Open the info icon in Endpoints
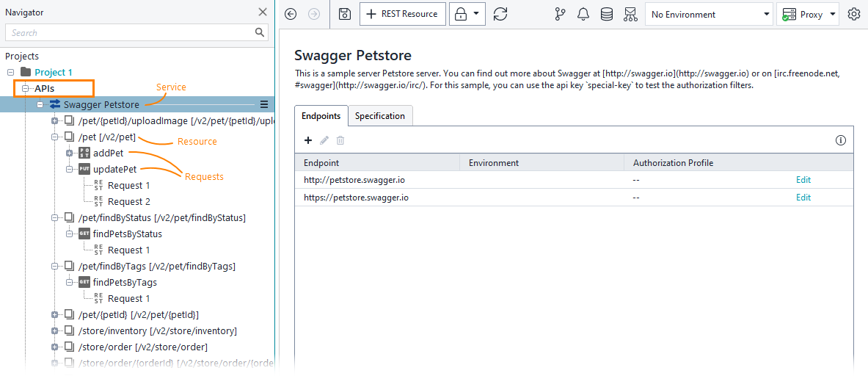Viewport: 868px width, 376px height. pyautogui.click(x=841, y=141)
